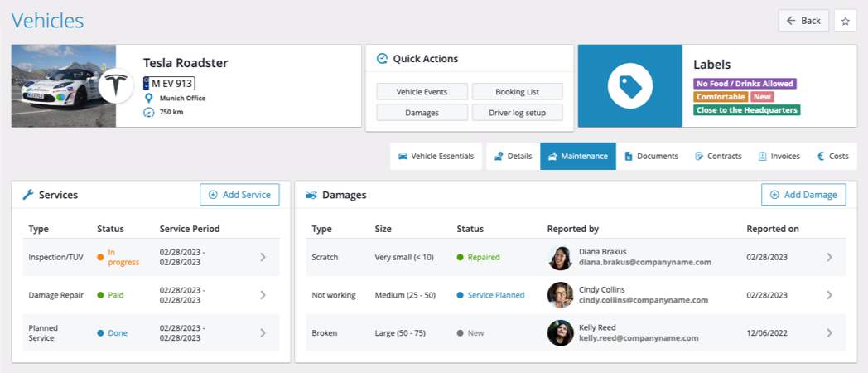868x373 pixels.
Task: Select the No Food / Drinks Allowed label
Action: pos(745,84)
